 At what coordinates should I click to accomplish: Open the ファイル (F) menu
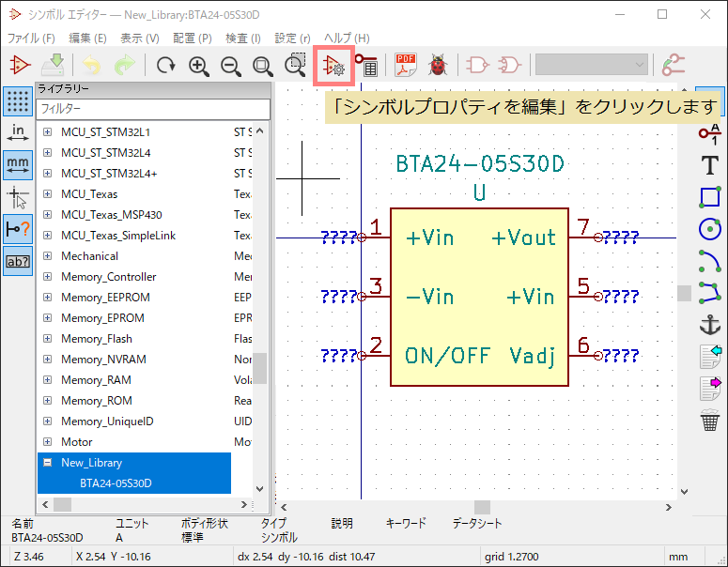tap(31, 38)
